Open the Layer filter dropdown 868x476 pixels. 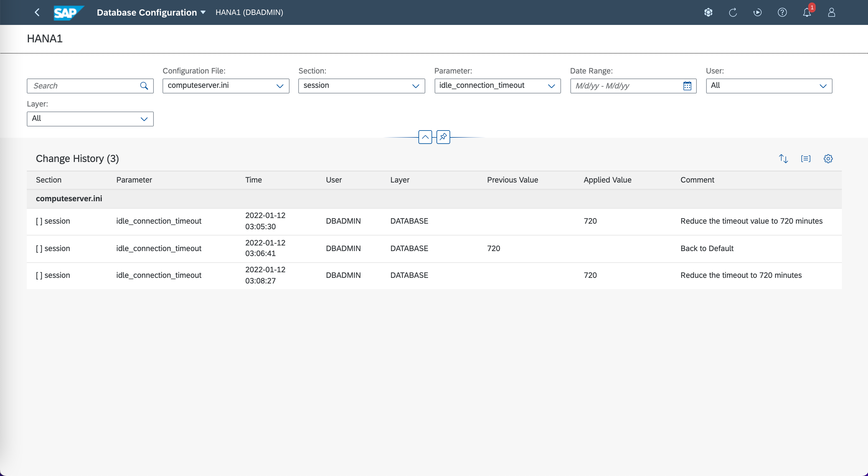[144, 119]
